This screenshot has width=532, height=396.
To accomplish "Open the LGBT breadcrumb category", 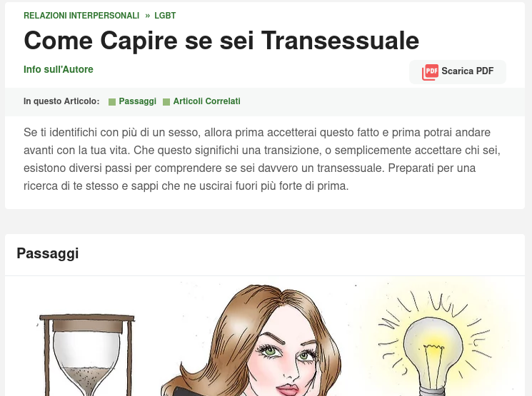I will coord(165,16).
